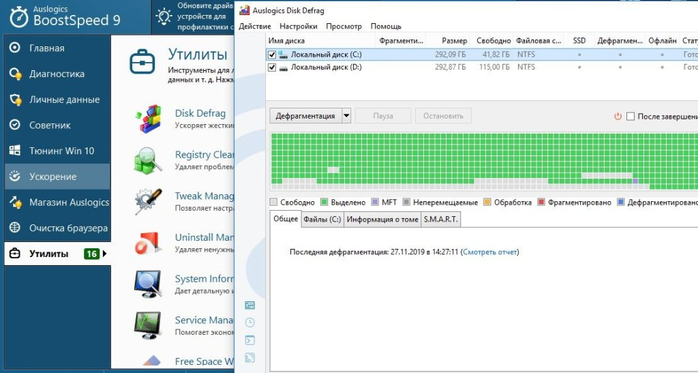
Task: Click the Утилиты sidebar item
Action: (57, 254)
